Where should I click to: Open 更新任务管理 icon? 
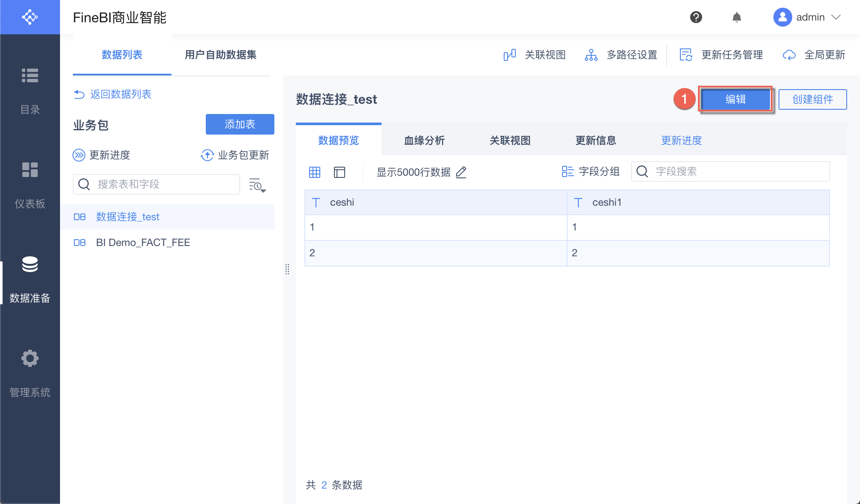(x=686, y=55)
